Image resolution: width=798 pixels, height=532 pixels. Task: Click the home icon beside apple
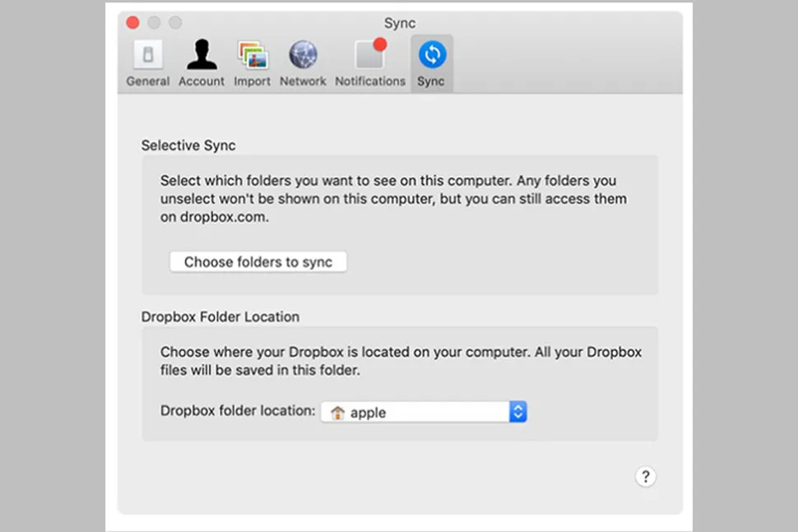pyautogui.click(x=337, y=413)
